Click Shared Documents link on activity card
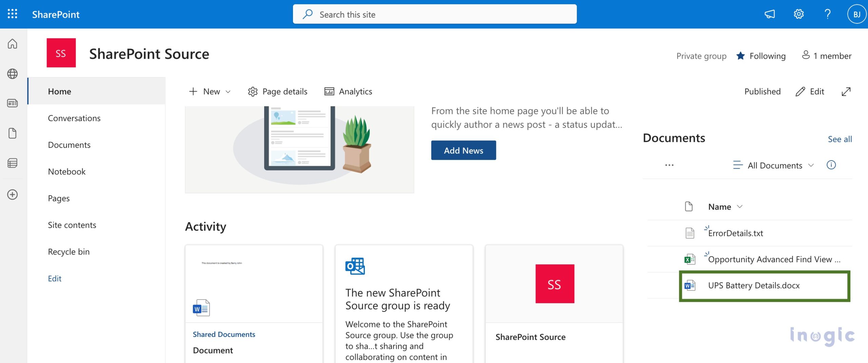 click(224, 335)
